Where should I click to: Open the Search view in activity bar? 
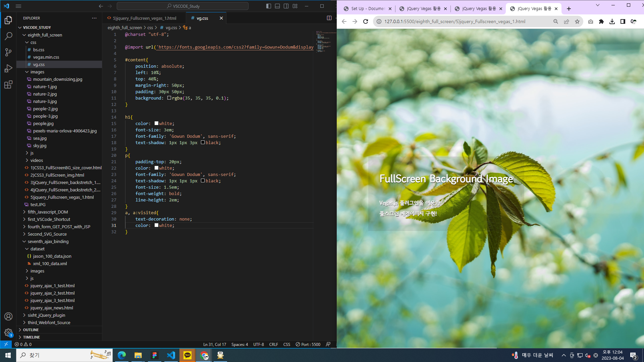pyautogui.click(x=8, y=36)
